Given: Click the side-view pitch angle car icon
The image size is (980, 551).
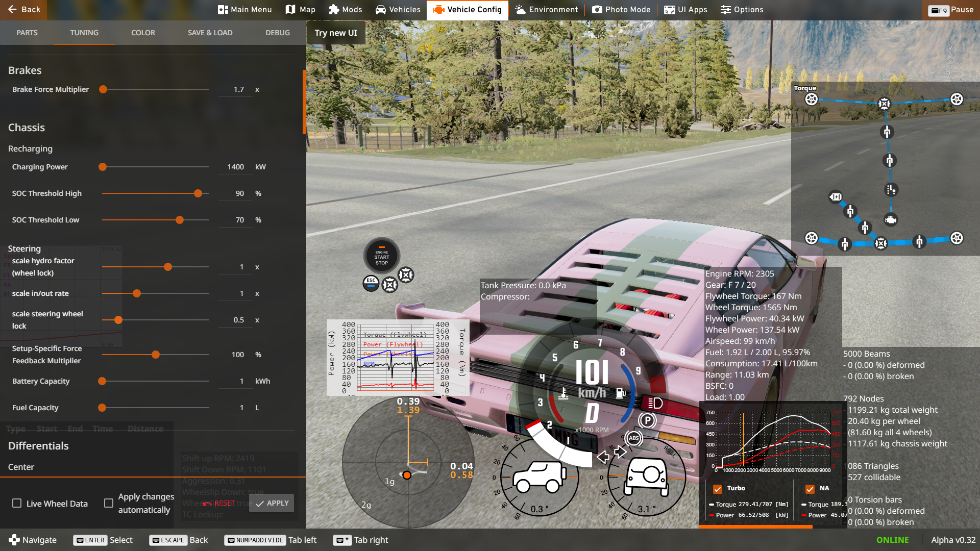Looking at the screenshot, I should point(540,477).
